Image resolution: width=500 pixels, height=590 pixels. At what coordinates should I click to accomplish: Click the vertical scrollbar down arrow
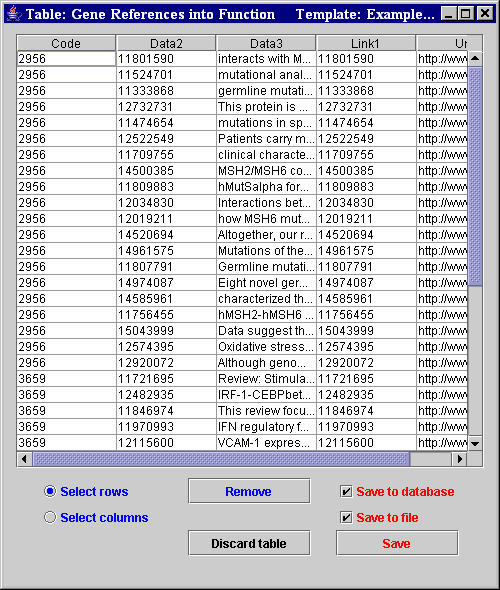point(475,444)
